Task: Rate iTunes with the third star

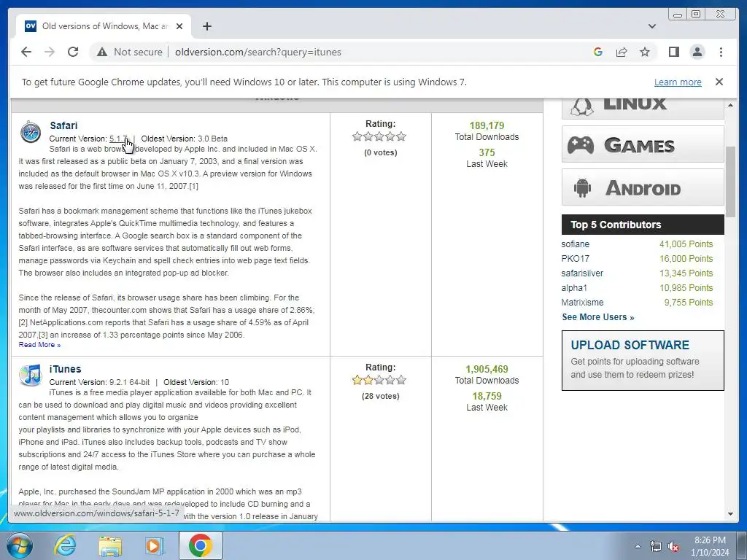Action: (x=379, y=380)
